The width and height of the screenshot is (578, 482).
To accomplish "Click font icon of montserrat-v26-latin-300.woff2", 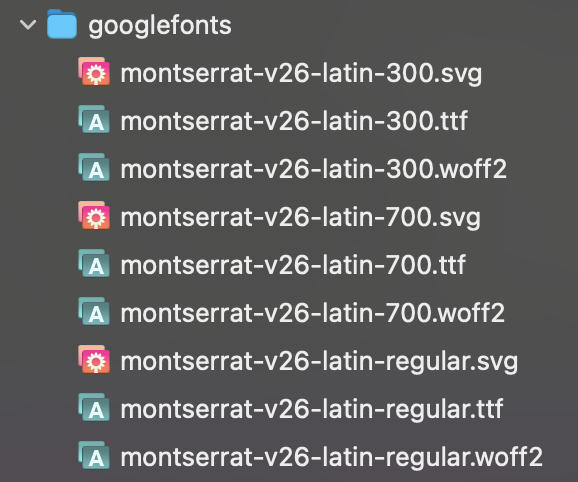I will pos(94,167).
